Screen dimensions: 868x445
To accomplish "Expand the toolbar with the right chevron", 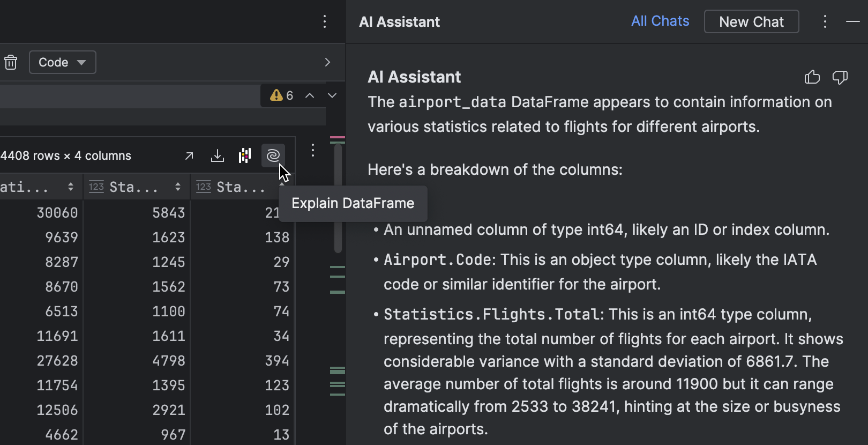I will point(327,62).
